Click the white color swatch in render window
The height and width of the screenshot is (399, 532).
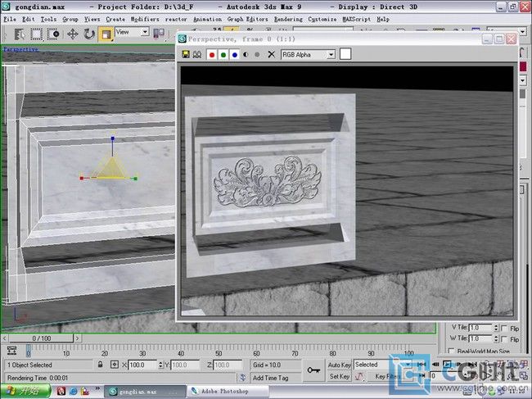tap(345, 54)
